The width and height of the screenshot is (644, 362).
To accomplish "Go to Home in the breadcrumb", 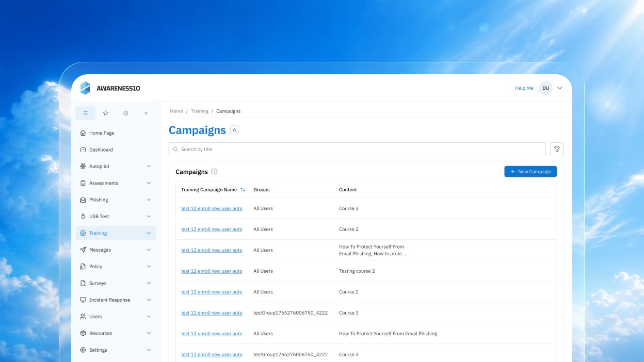I will [176, 111].
